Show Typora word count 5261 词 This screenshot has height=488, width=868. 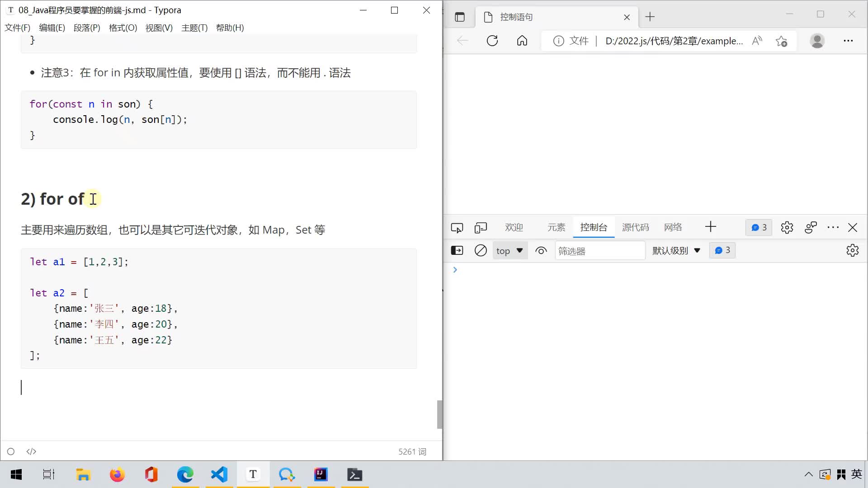click(412, 451)
